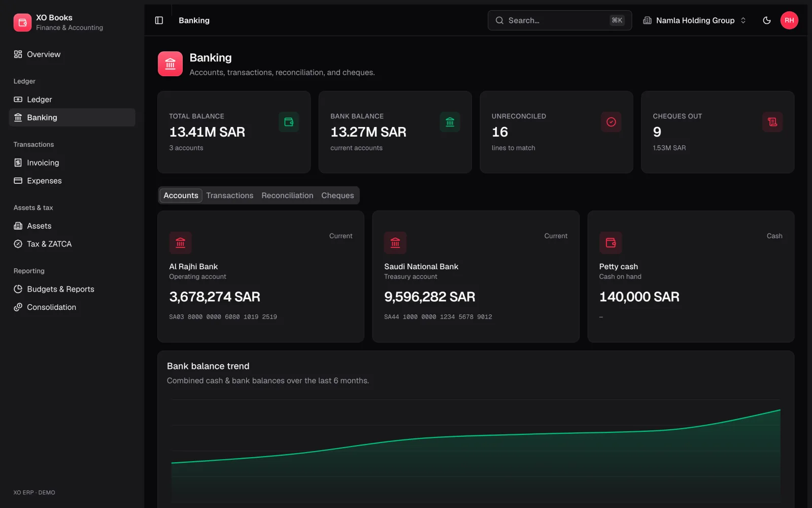This screenshot has height=508, width=812.
Task: Open Tax & ZATCA page
Action: 72,244
